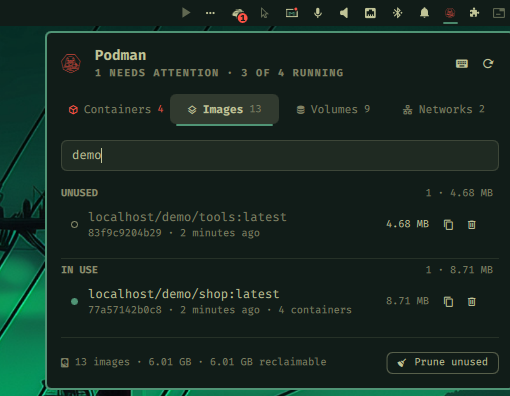This screenshot has width=510, height=396.
Task: Click the IN USE section header
Action: (80, 270)
